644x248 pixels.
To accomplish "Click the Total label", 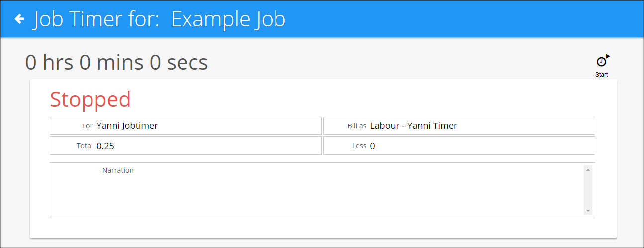I will point(85,146).
